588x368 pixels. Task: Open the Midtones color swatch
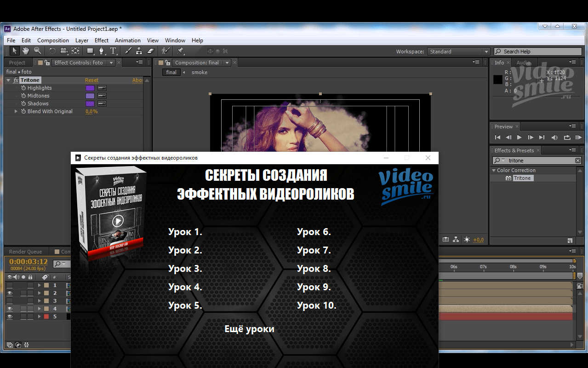coord(90,96)
